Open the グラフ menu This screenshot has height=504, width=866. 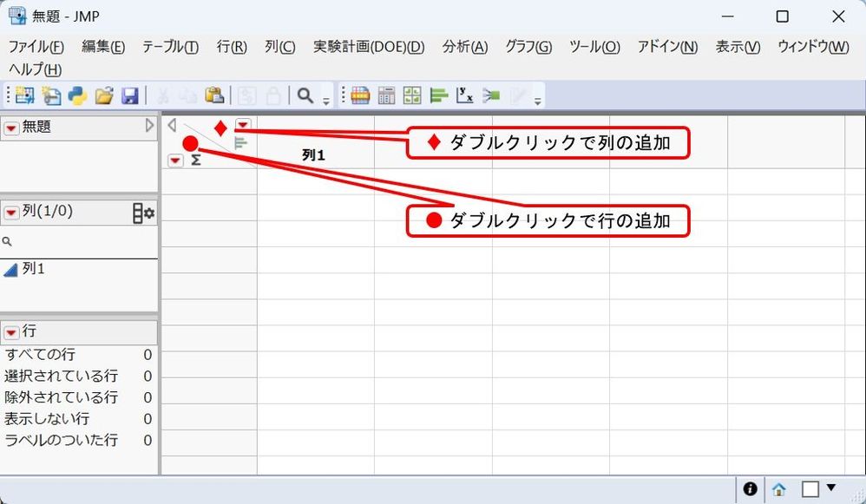tap(527, 48)
